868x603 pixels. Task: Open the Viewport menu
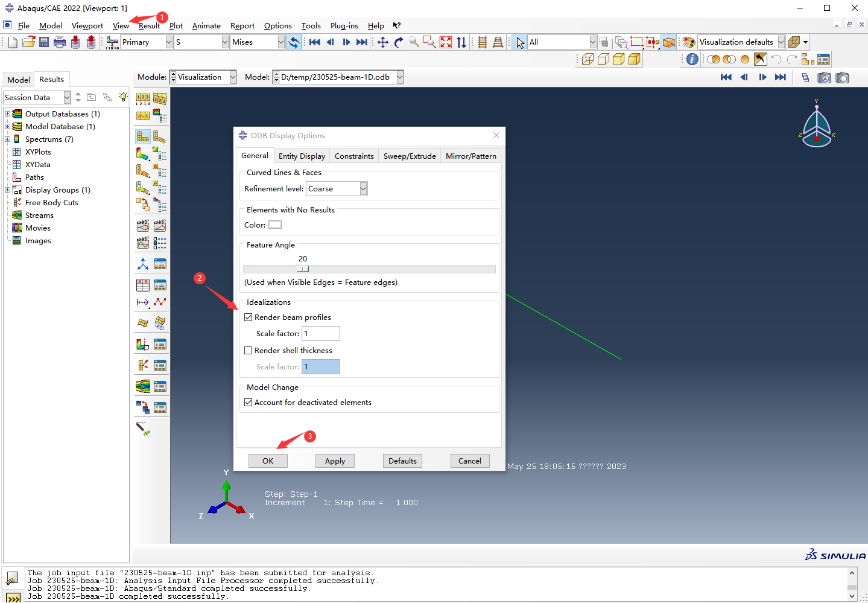click(x=87, y=26)
